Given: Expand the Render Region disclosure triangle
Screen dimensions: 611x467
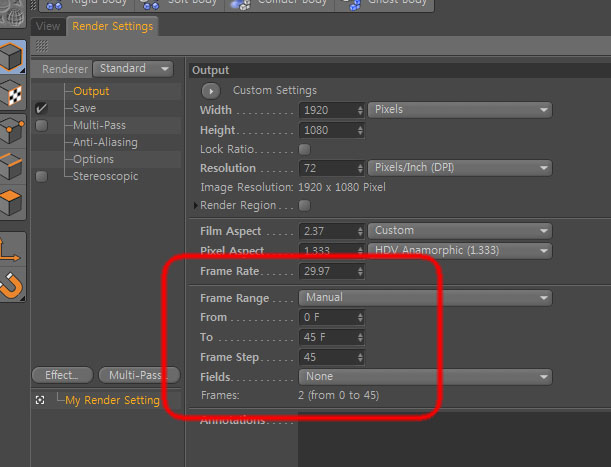Looking at the screenshot, I should pos(196,205).
